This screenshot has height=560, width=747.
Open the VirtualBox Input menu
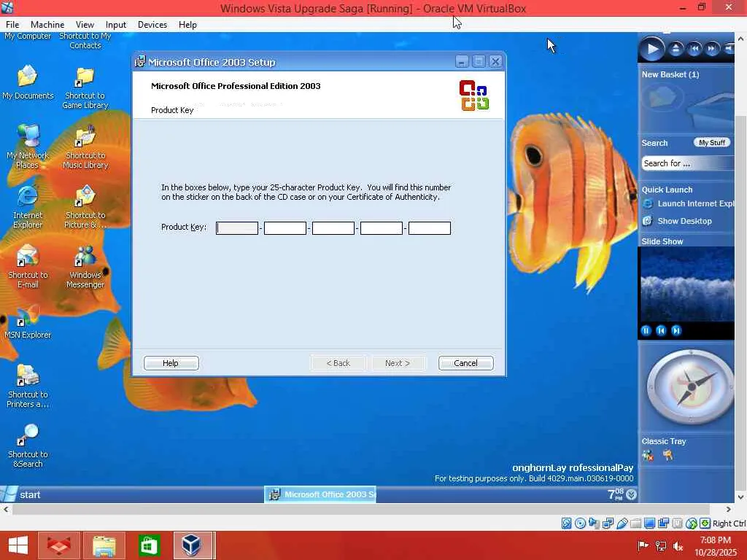pyautogui.click(x=116, y=25)
